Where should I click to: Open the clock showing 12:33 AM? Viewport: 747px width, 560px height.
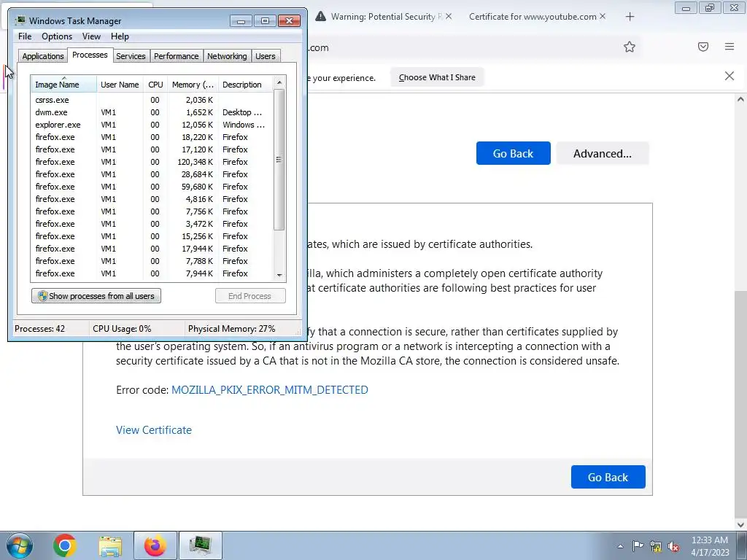click(710, 546)
